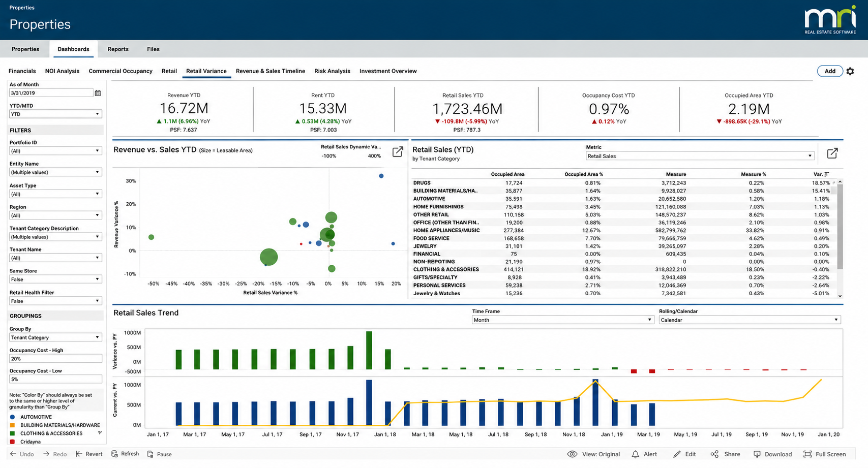Click the MRI Real Estate Software logo
Viewport: 868px width, 468px height.
click(x=830, y=20)
